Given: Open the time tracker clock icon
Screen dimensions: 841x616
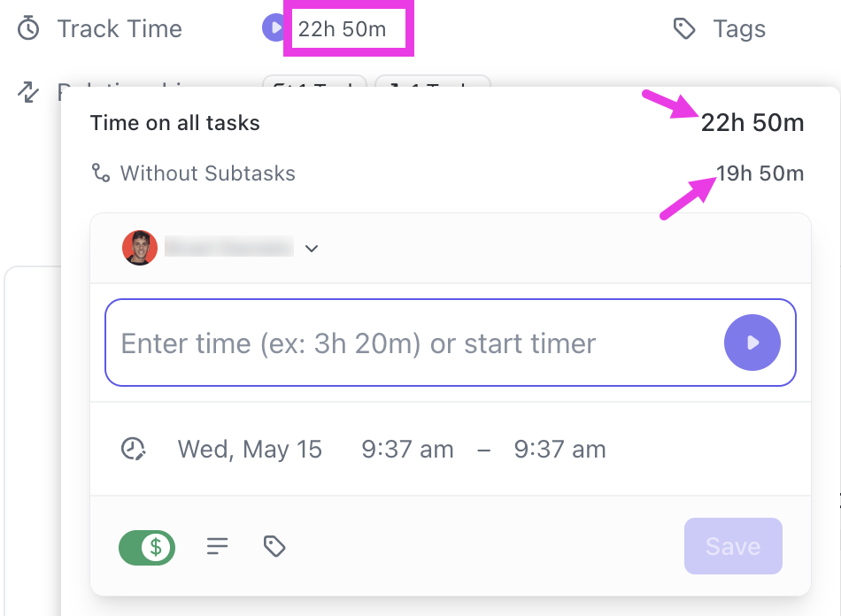Looking at the screenshot, I should coord(134,449).
